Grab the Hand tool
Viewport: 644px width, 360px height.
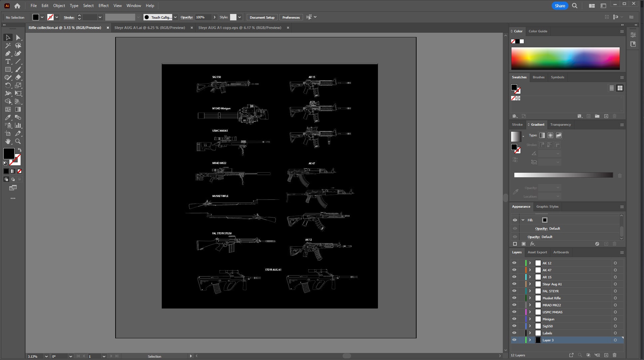(x=8, y=141)
